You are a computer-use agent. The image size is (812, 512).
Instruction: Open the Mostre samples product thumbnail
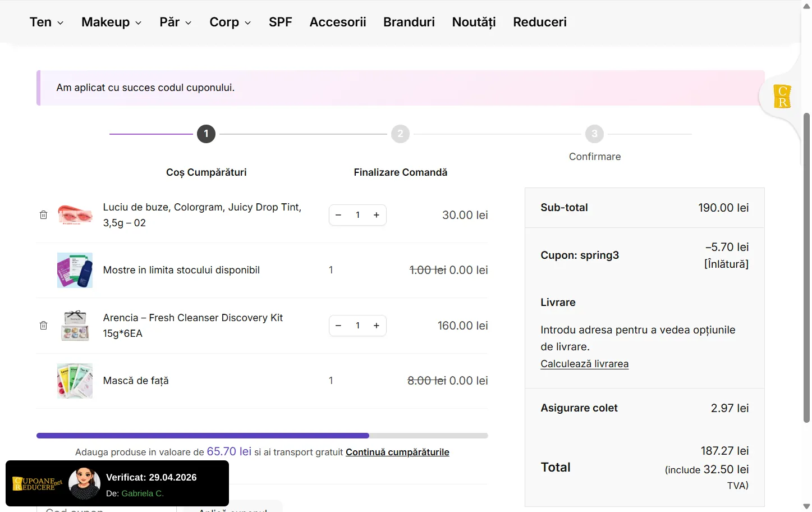coord(75,270)
